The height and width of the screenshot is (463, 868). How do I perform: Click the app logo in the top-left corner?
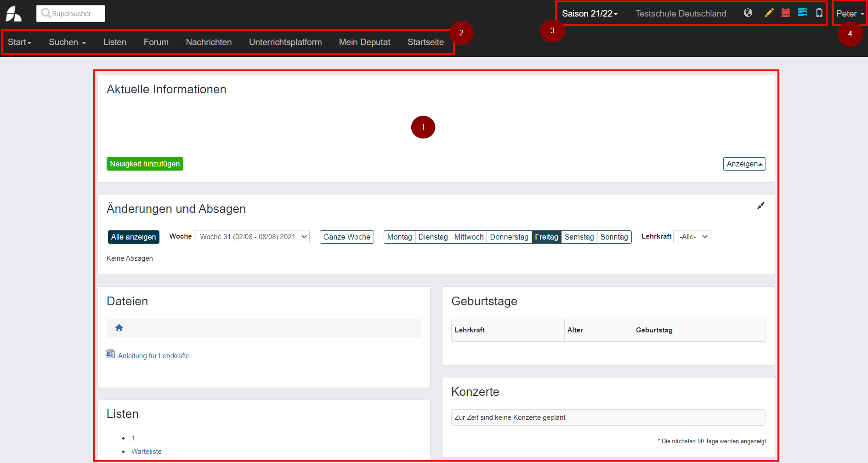(14, 13)
